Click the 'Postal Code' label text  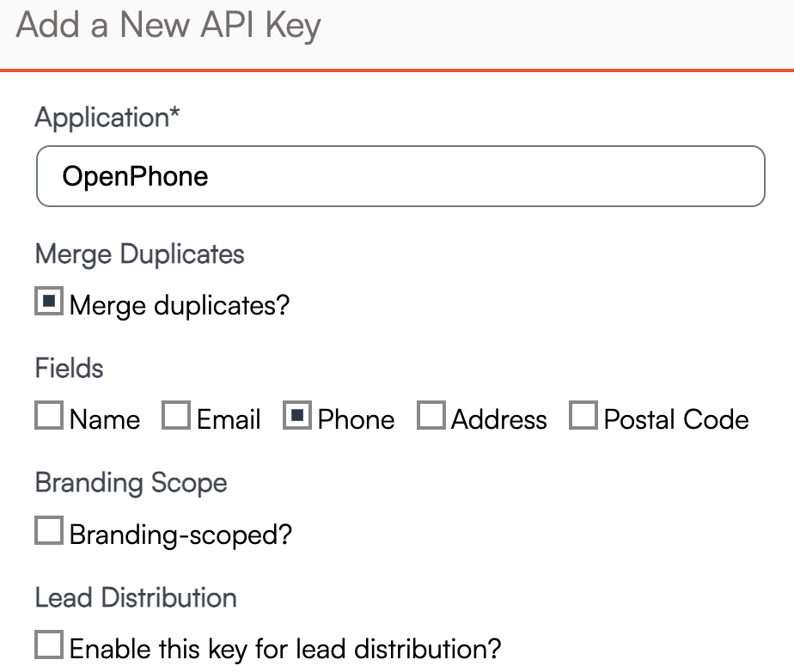coord(676,419)
